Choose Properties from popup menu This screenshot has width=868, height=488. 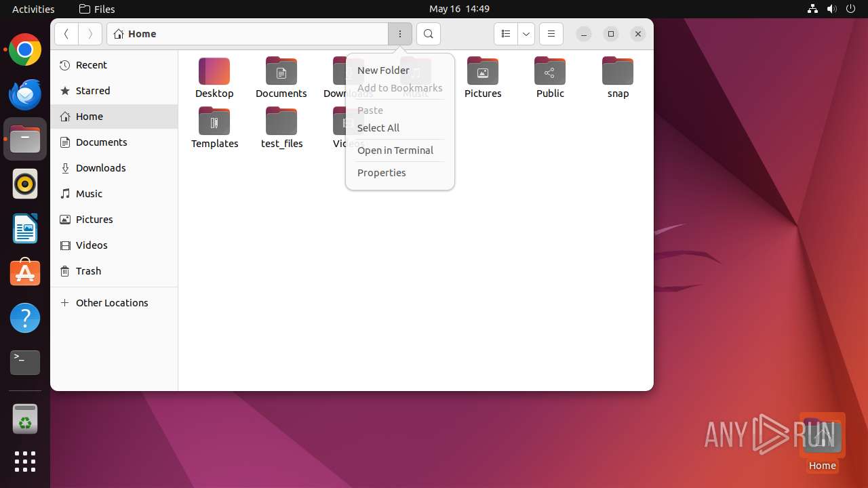pos(400,173)
